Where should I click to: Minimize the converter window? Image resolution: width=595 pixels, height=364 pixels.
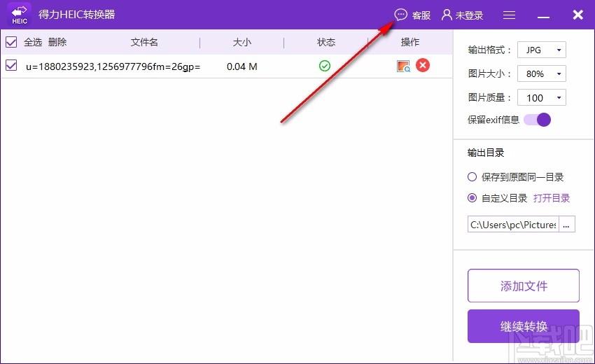point(543,17)
